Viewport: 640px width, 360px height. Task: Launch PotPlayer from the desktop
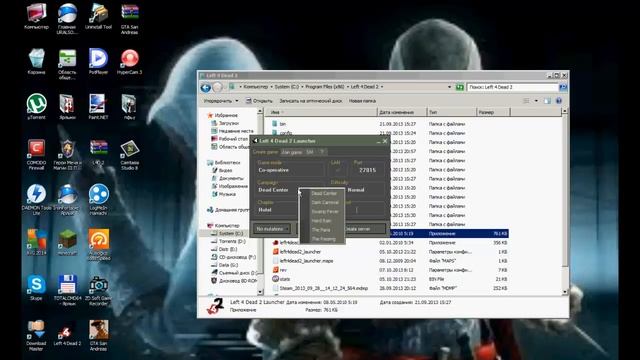tap(98, 62)
